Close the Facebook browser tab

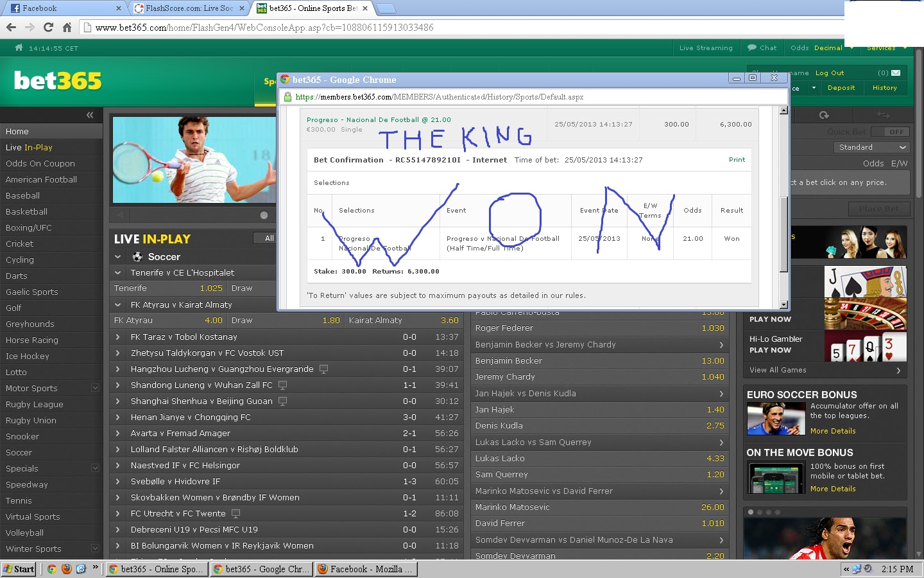click(119, 8)
